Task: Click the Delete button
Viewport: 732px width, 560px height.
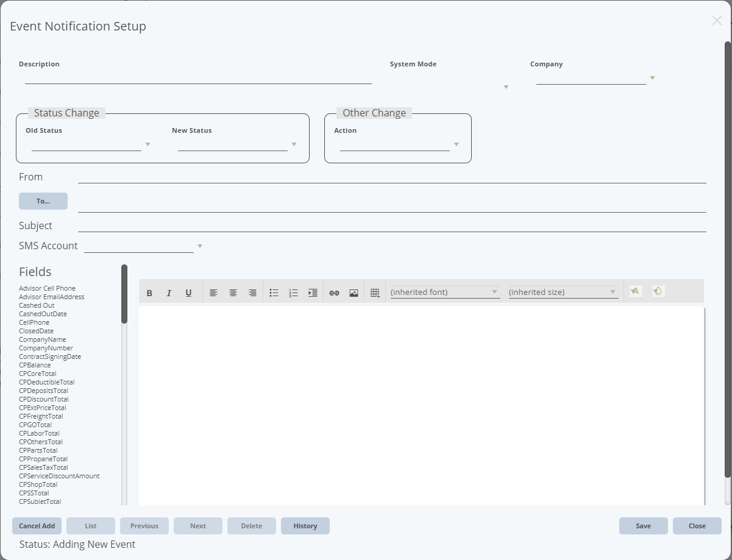Action: coord(252,526)
